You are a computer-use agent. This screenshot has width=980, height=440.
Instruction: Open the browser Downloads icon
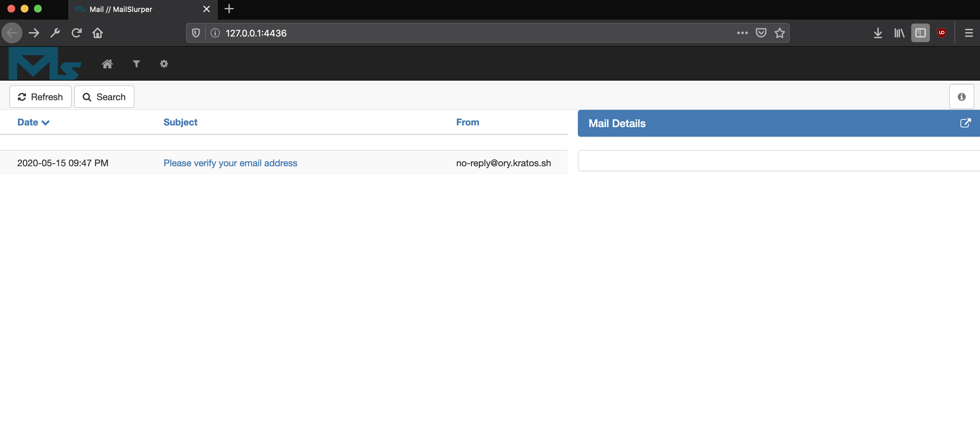[878, 33]
